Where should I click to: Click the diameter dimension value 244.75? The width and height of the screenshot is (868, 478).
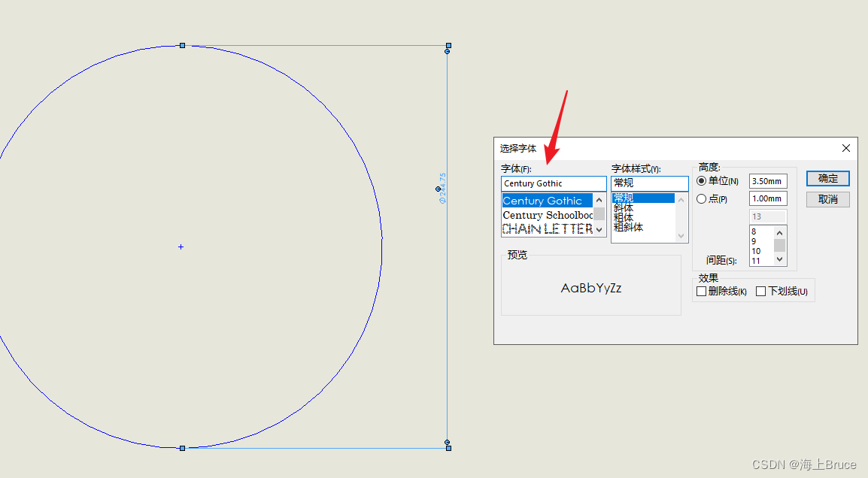click(442, 188)
